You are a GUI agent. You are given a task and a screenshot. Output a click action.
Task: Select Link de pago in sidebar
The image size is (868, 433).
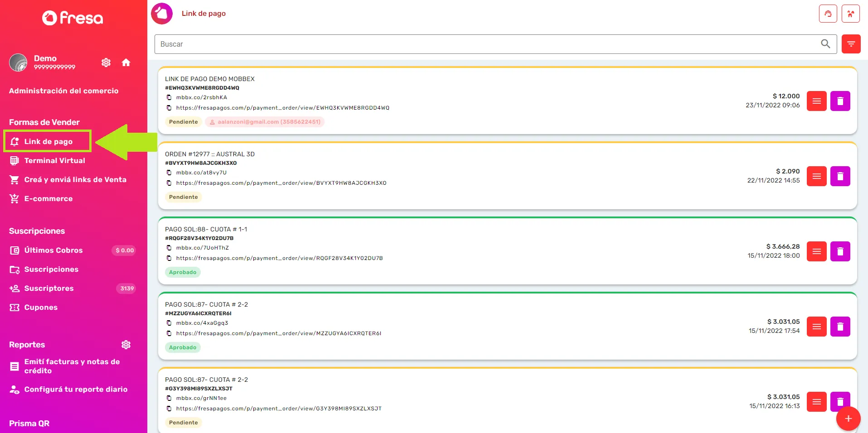tap(48, 141)
